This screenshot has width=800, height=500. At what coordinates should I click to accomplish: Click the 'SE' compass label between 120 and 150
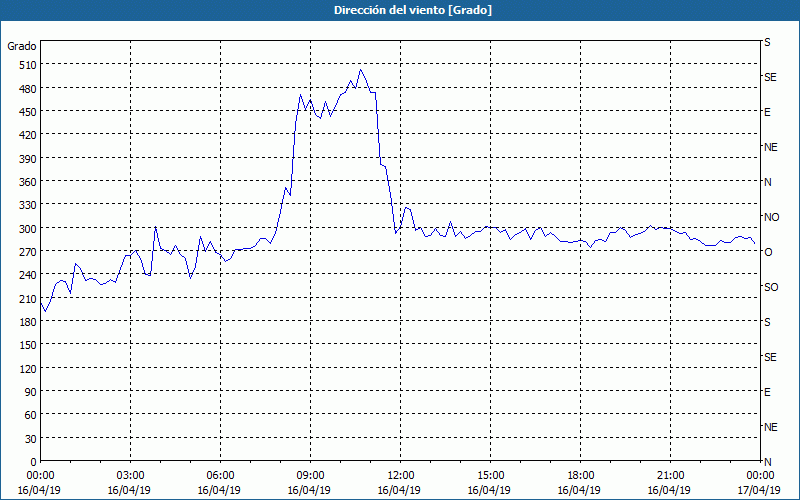point(770,357)
